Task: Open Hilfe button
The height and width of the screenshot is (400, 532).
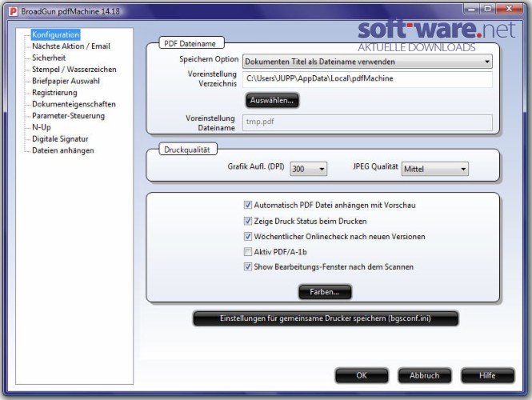Action: (487, 375)
